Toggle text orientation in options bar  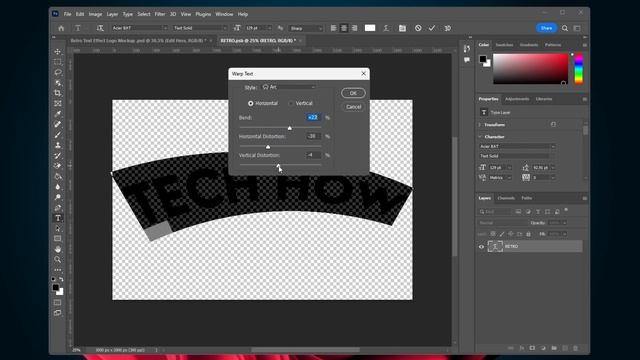(x=100, y=28)
